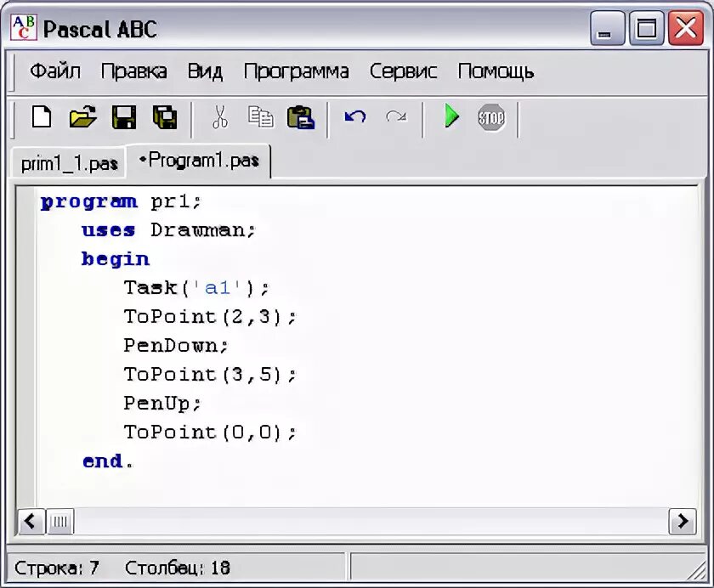Click the 'Столбец: 18' status bar entry

coord(178,568)
